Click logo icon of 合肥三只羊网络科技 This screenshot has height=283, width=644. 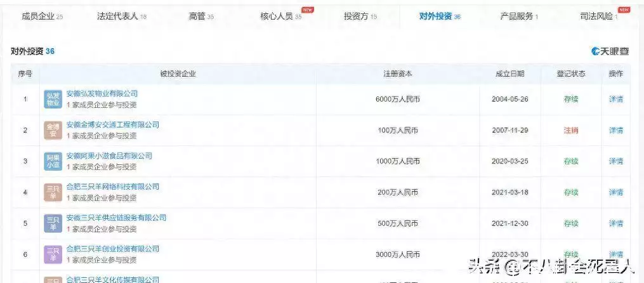point(53,192)
